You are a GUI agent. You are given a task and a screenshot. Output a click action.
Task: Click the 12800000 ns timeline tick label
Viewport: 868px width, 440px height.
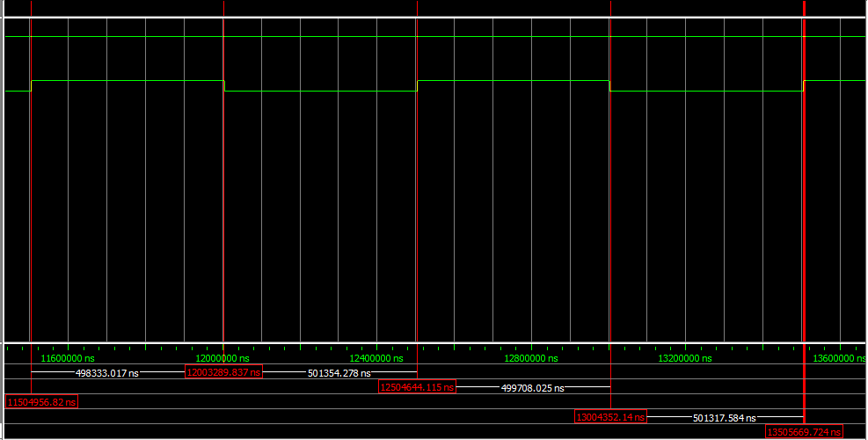pyautogui.click(x=532, y=358)
